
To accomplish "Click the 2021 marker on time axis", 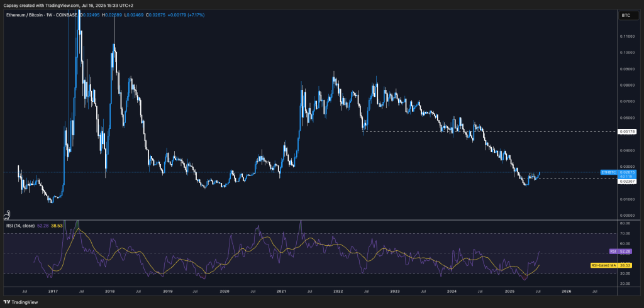I will [x=281, y=292].
